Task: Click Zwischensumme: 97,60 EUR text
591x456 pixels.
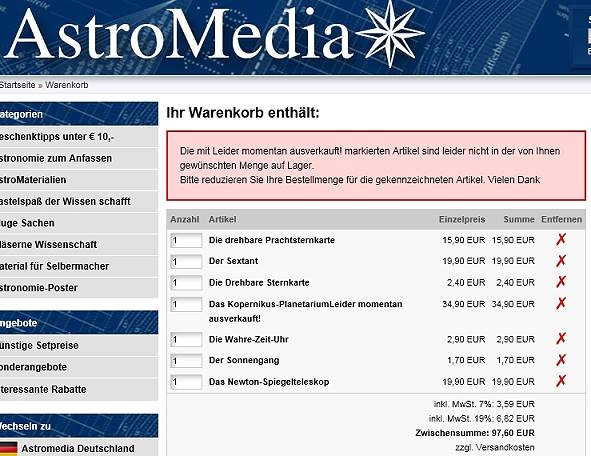Action: click(475, 433)
